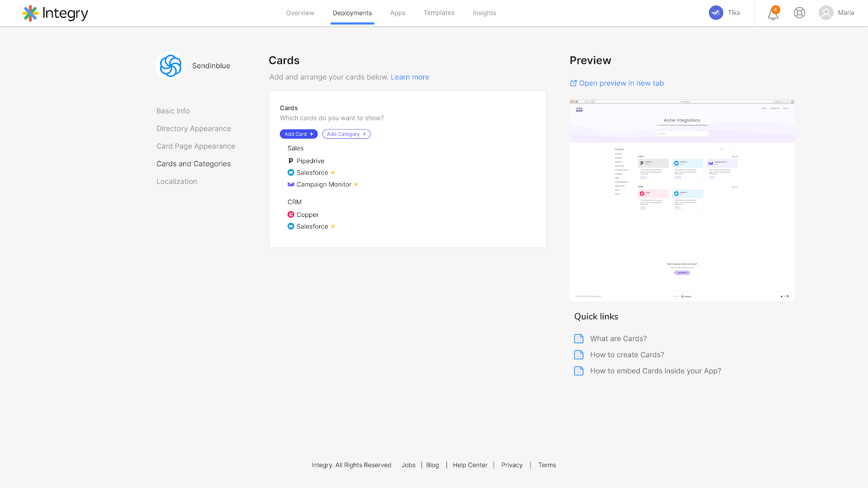The width and height of the screenshot is (868, 488).
Task: Click Maria's user avatar icon
Action: point(826,13)
